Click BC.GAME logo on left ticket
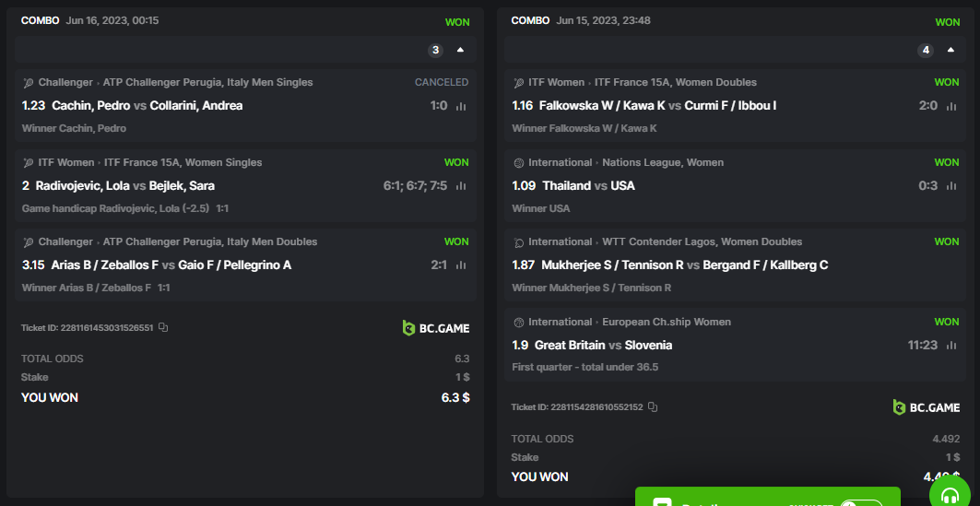The width and height of the screenshot is (980, 506). 435,327
